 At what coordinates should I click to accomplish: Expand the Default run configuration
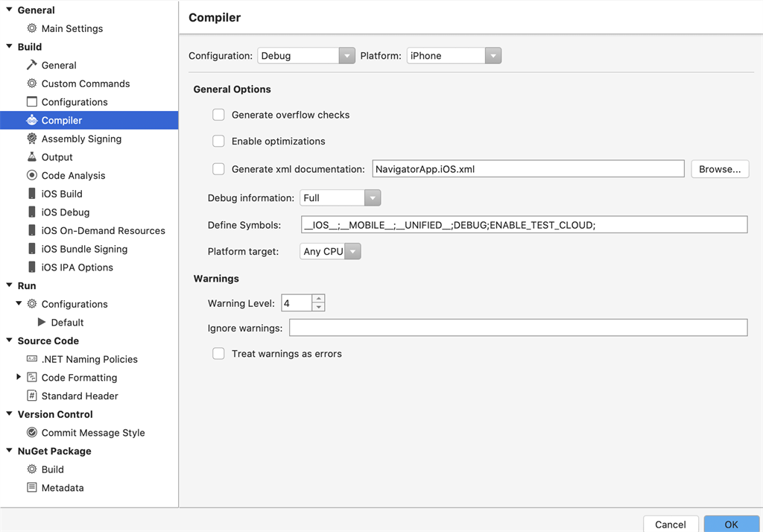[x=42, y=322]
